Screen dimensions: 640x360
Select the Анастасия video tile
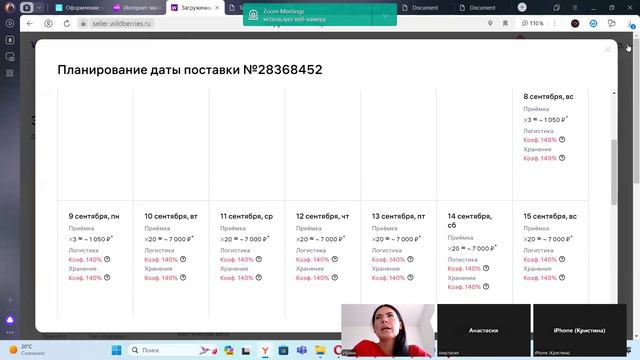pyautogui.click(x=484, y=330)
